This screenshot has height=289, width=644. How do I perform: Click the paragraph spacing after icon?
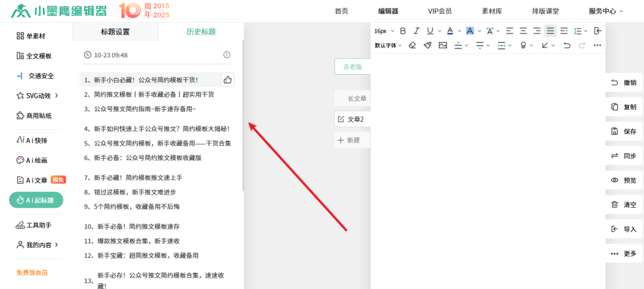[x=479, y=45]
